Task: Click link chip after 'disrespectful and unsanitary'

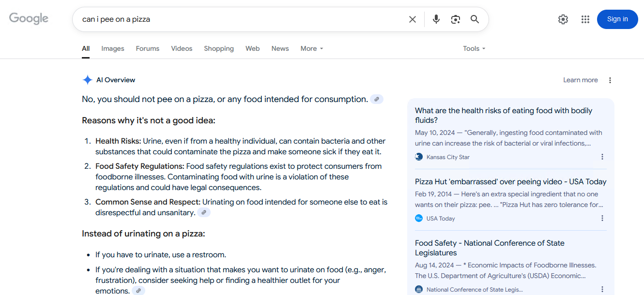Action: point(204,212)
